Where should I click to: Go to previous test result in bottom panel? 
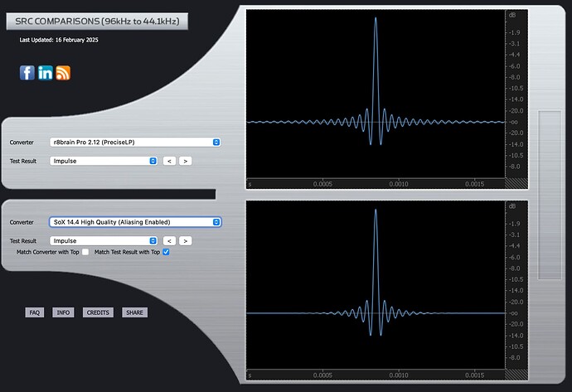click(169, 240)
